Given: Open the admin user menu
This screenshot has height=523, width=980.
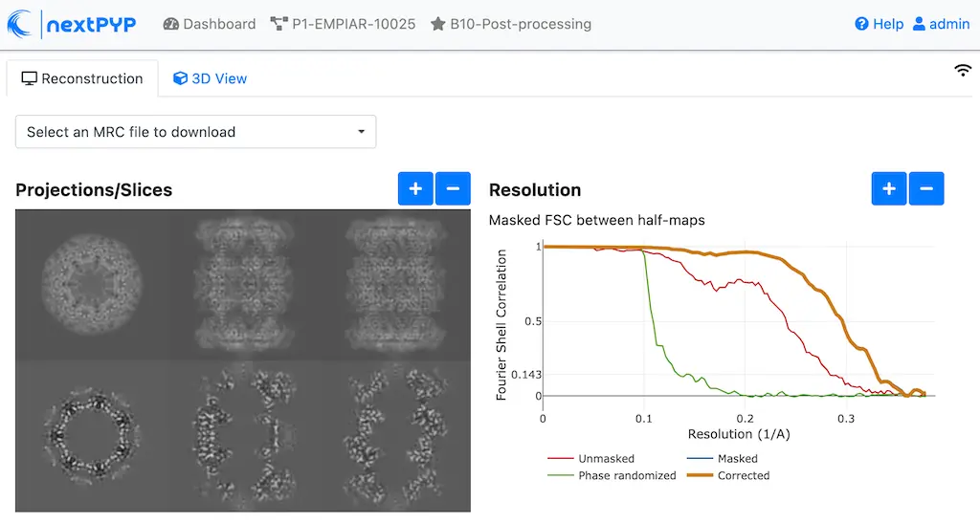Looking at the screenshot, I should (x=941, y=24).
